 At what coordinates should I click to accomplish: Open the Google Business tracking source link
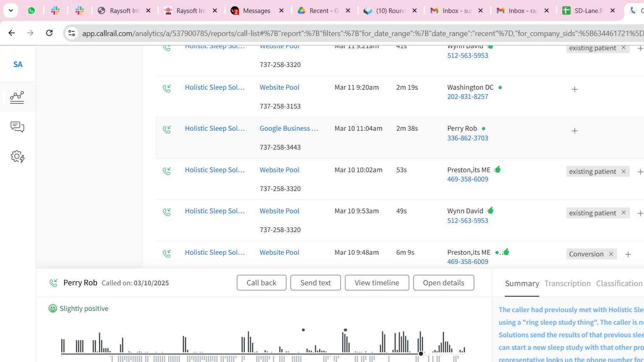289,128
